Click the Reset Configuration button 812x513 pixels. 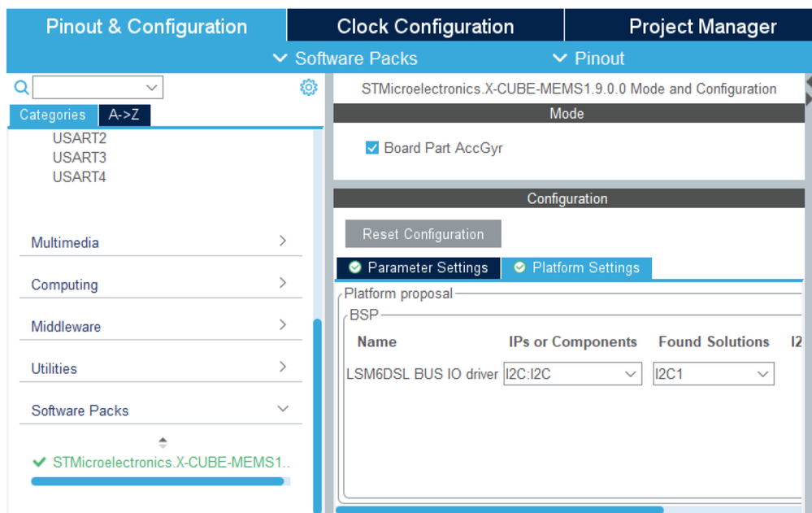423,233
